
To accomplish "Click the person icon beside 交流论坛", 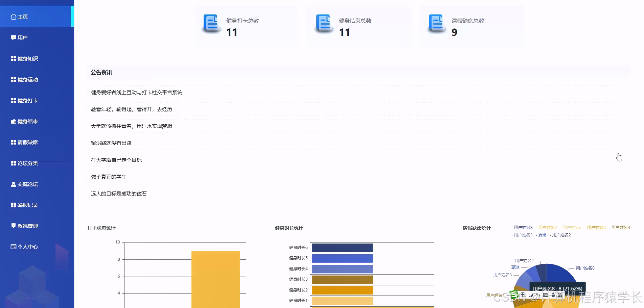I will [14, 184].
